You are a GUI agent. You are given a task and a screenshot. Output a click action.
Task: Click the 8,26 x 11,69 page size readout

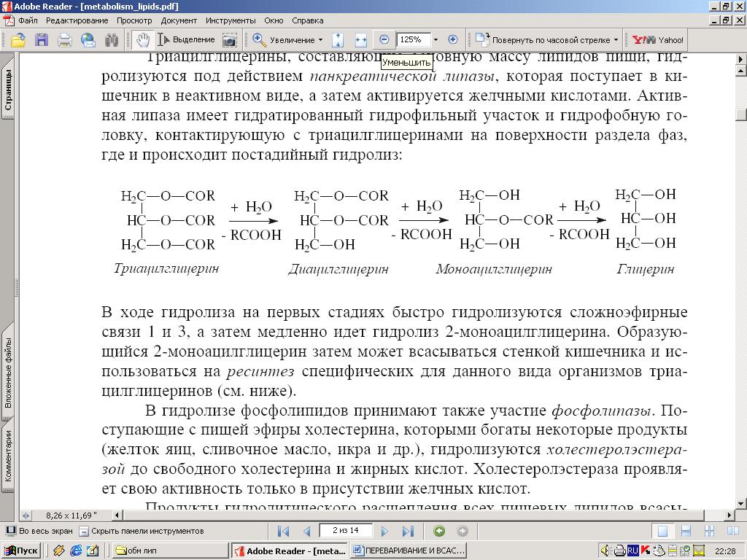point(71,516)
